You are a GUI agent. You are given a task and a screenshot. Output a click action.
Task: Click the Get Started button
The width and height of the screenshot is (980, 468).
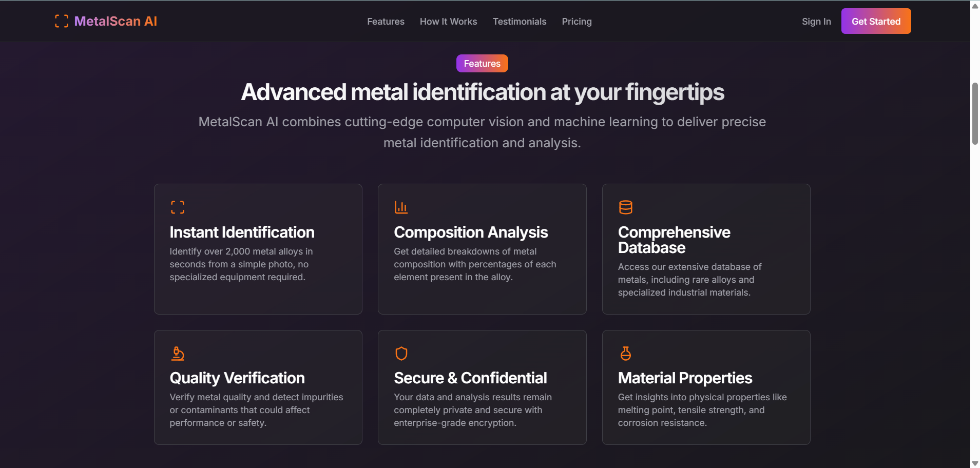coord(876,21)
